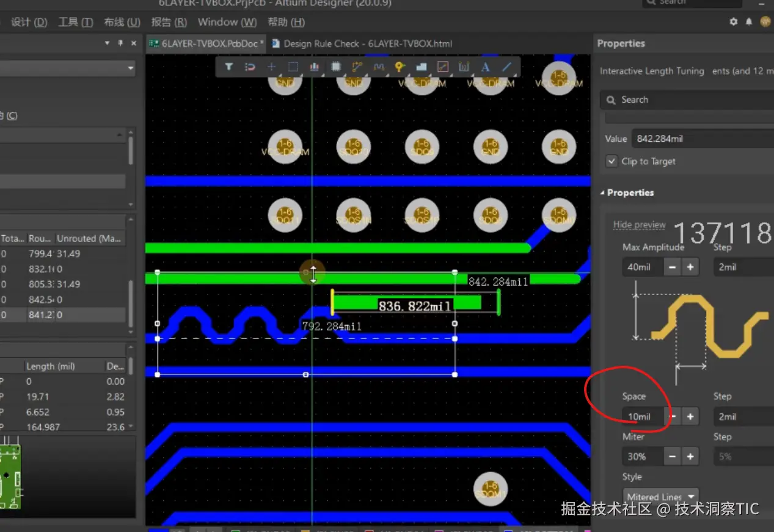Screen dimensions: 774x532
Task: Click the place via pin icon
Action: (x=400, y=67)
